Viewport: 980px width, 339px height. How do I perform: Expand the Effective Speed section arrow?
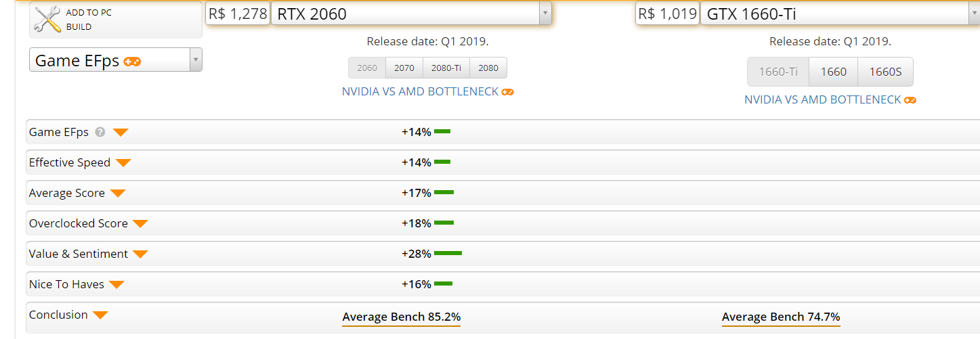coord(123,163)
